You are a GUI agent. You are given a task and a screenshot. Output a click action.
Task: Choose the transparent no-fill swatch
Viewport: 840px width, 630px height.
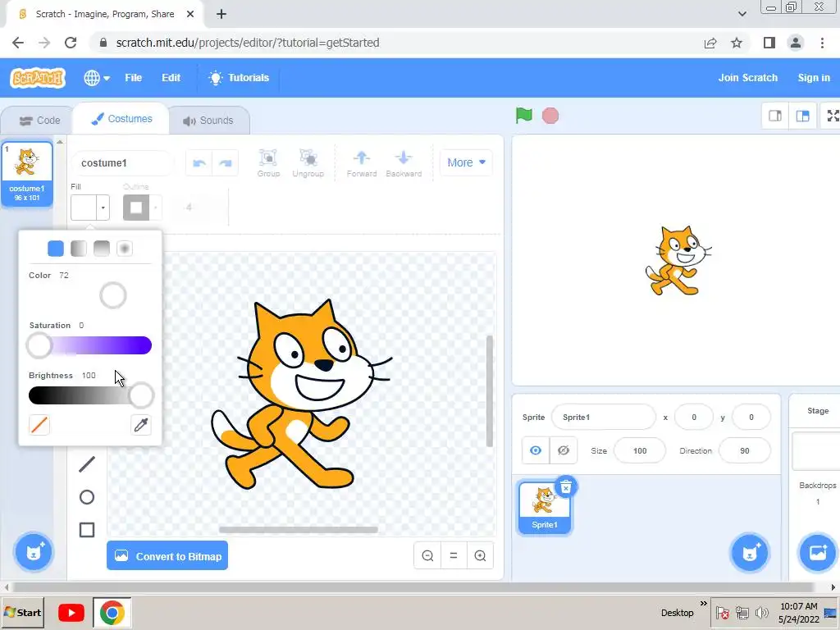[39, 426]
